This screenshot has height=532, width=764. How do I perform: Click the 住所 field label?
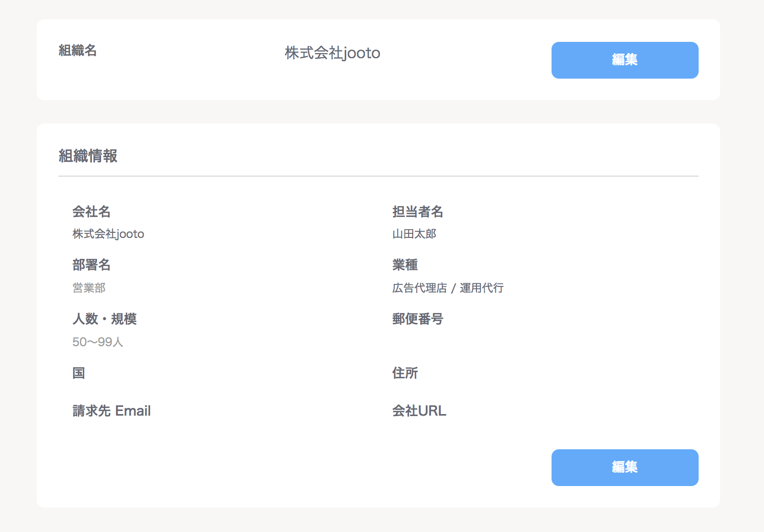[x=405, y=373]
